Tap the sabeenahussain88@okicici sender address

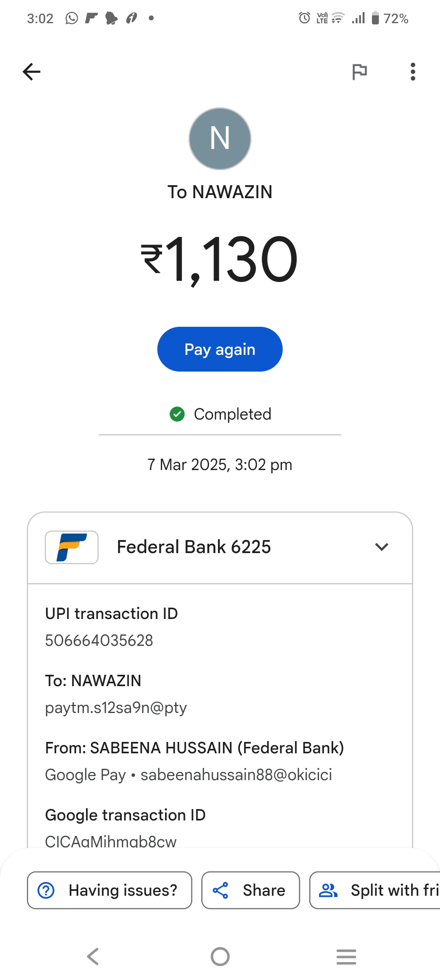tap(236, 774)
